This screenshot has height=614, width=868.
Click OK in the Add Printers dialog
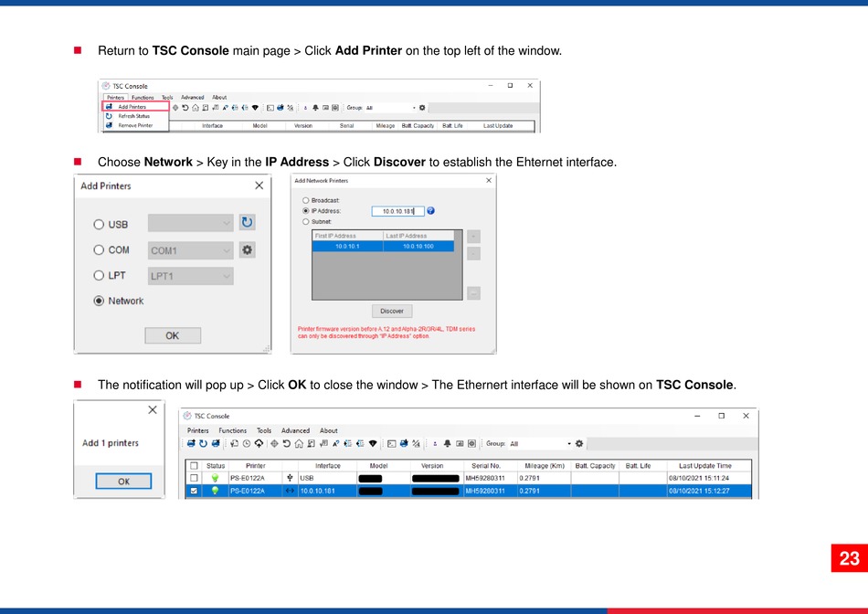173,335
